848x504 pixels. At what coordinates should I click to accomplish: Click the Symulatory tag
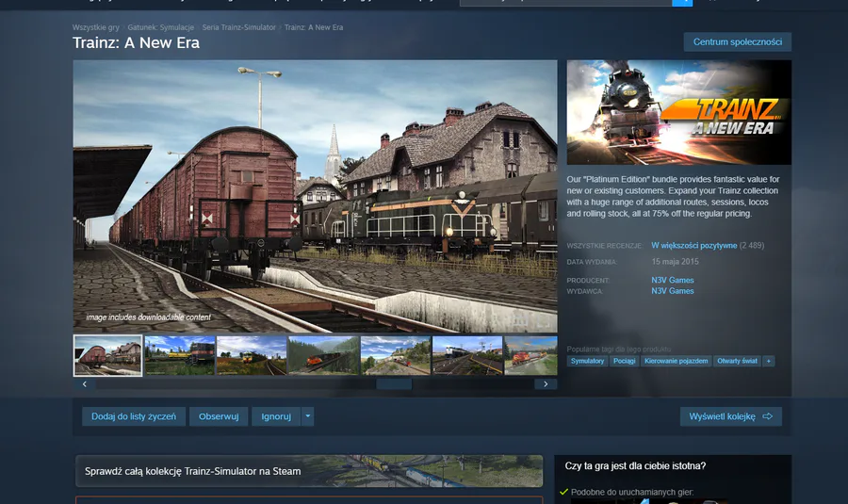(587, 361)
